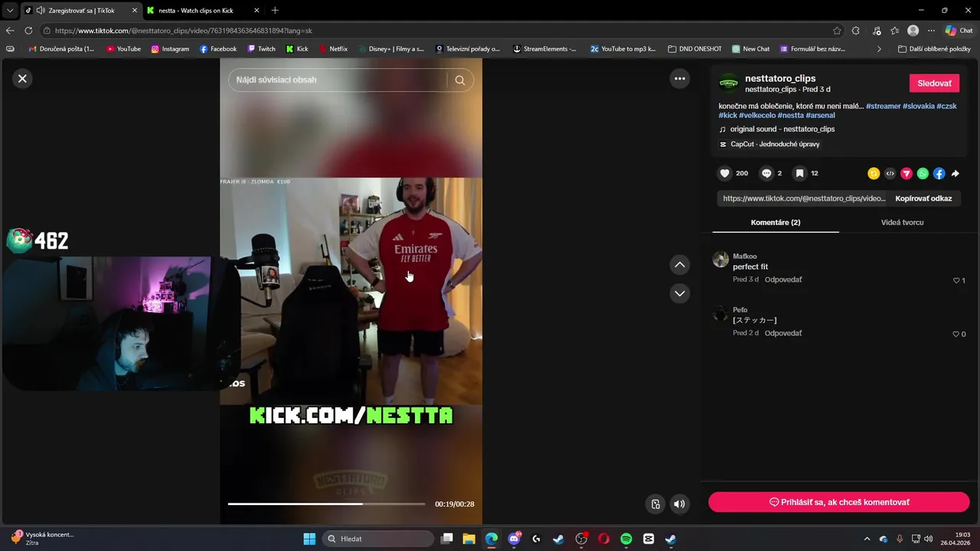The image size is (980, 551).
Task: Go to next video with down arrow
Action: pos(679,293)
